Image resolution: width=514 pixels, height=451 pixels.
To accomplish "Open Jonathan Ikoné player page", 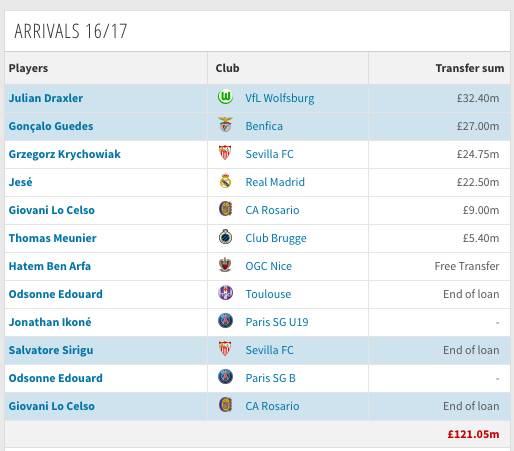I will (x=50, y=322).
